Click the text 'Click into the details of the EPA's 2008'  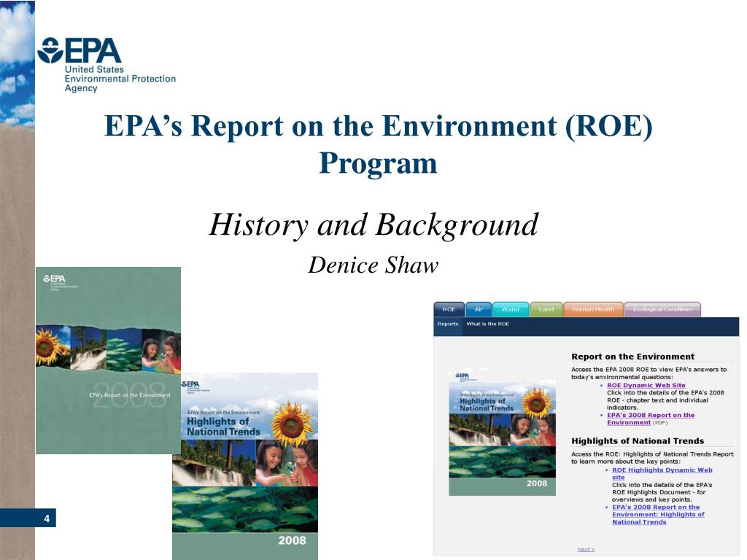[665, 393]
